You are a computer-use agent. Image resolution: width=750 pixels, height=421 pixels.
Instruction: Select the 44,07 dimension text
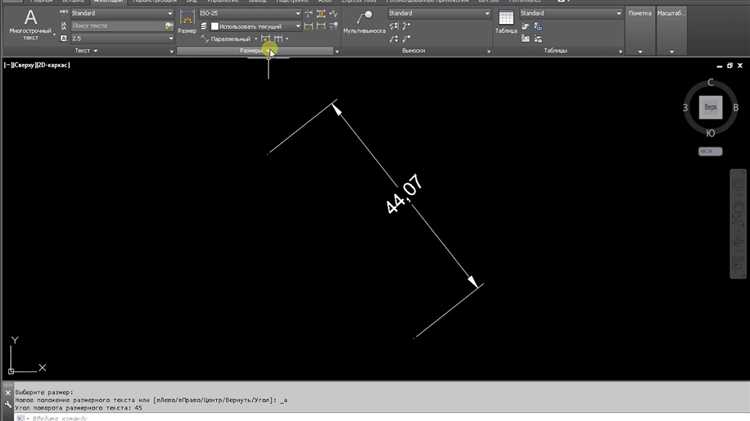click(404, 194)
